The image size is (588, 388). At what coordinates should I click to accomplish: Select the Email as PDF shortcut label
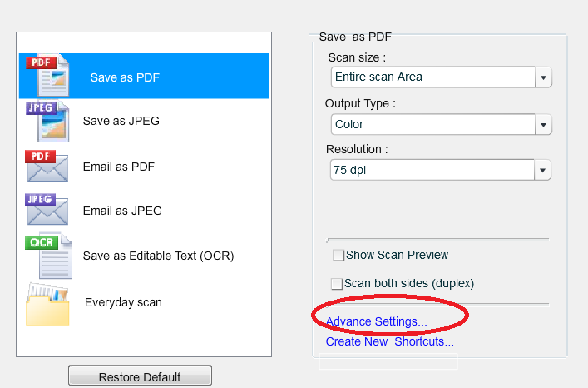tap(119, 167)
